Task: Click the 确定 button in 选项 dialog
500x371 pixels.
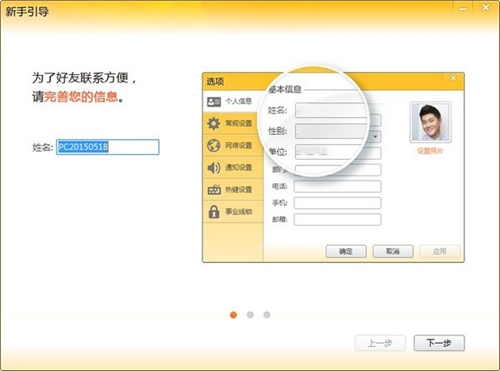Action: pyautogui.click(x=346, y=251)
